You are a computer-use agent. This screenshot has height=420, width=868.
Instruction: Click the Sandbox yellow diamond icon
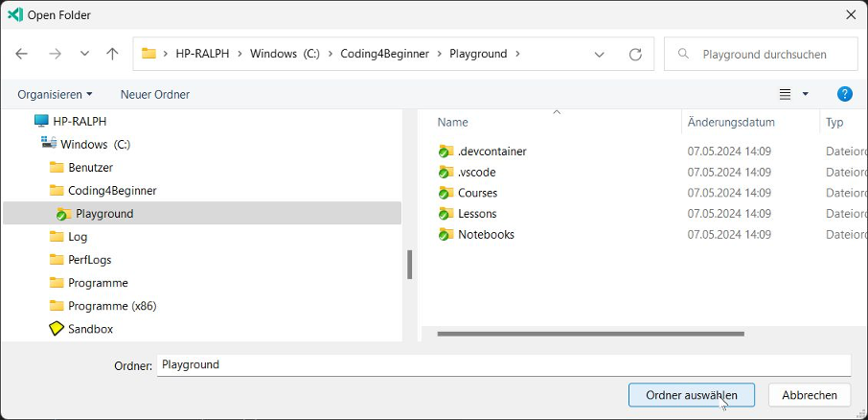tap(57, 329)
